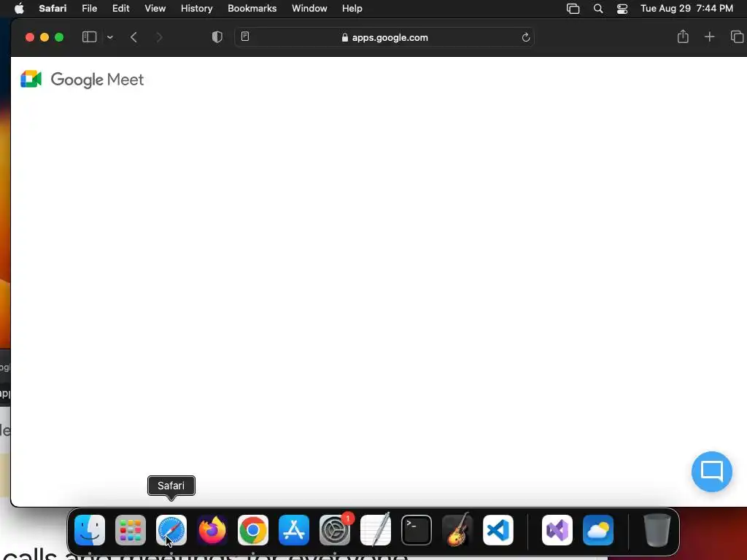Open the Edit menu
The width and height of the screenshot is (747, 560).
120,8
